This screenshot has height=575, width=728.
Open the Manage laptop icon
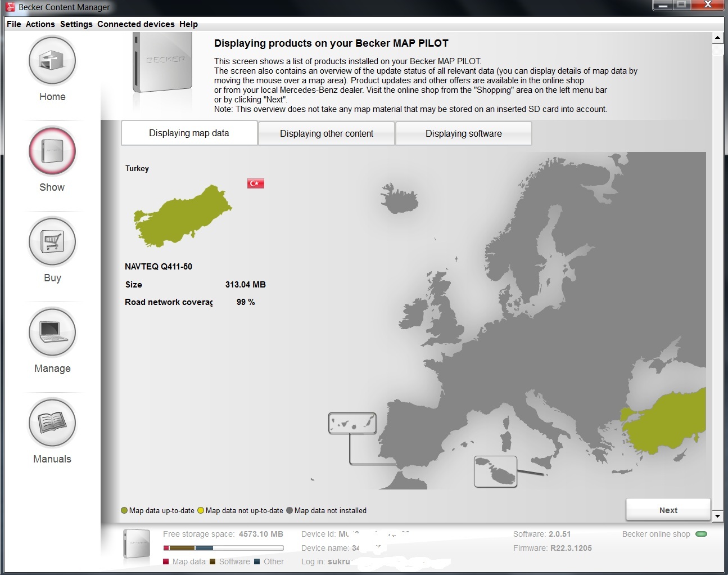click(52, 332)
